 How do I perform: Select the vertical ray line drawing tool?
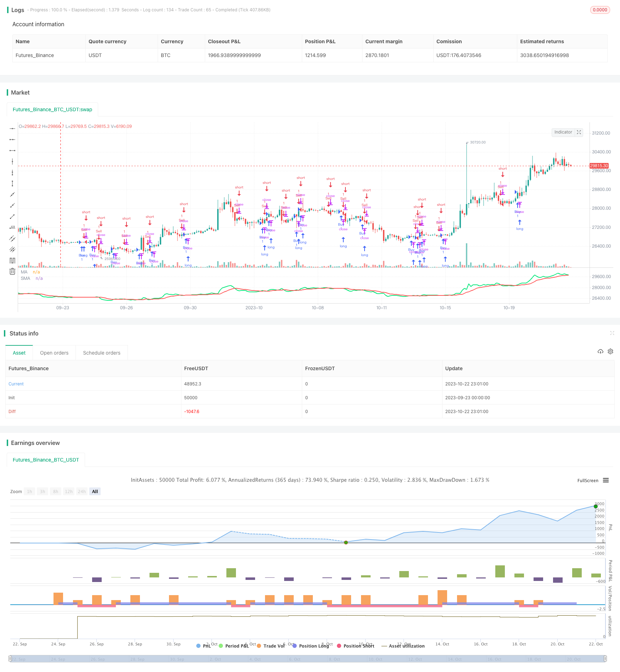pyautogui.click(x=12, y=173)
